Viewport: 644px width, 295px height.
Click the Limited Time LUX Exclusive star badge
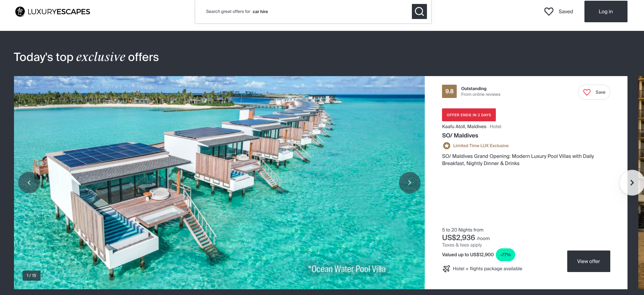(446, 146)
